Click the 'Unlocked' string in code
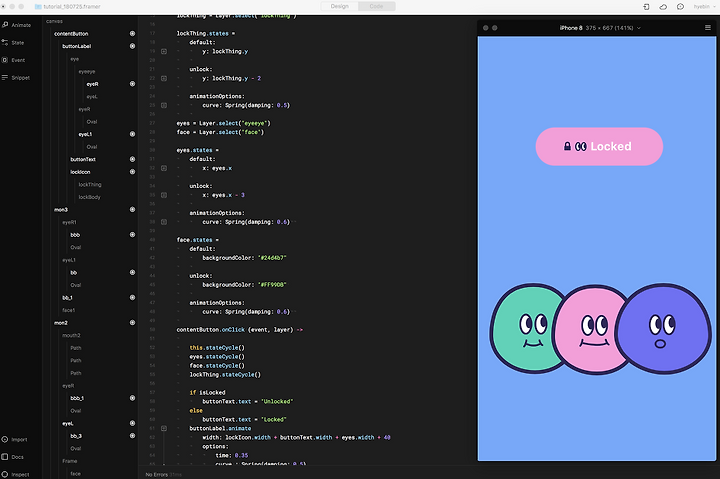The width and height of the screenshot is (720, 479). (x=277, y=401)
